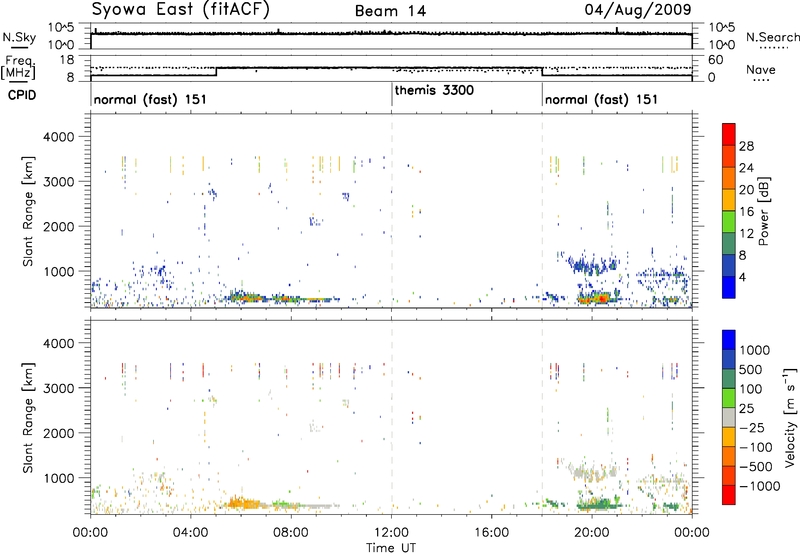Viewport: 800px width, 554px height.
Task: Click the '12:00' time axis tick label
Action: [x=391, y=533]
